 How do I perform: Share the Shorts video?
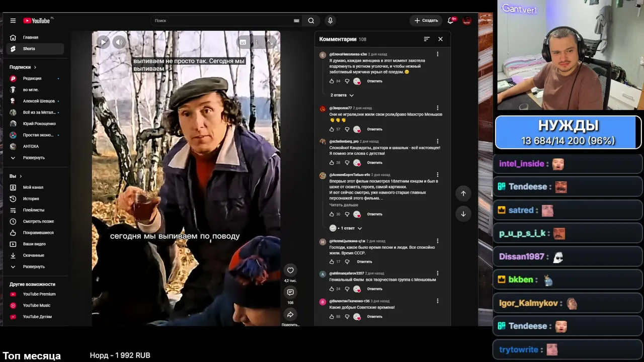click(290, 315)
